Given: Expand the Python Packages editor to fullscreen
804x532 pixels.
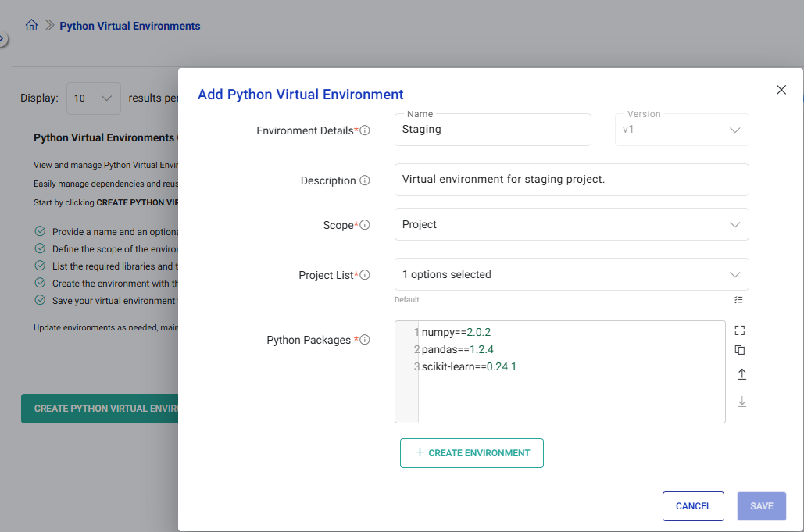Looking at the screenshot, I should [x=740, y=330].
